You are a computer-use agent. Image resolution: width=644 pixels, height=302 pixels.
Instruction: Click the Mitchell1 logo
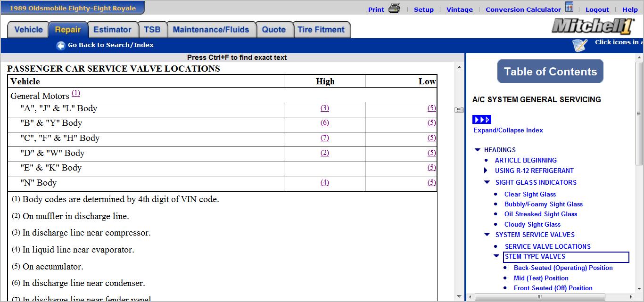[593, 26]
